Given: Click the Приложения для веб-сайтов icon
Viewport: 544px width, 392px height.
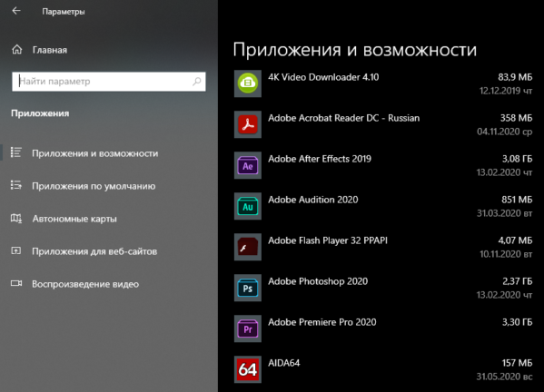Looking at the screenshot, I should 16,250.
